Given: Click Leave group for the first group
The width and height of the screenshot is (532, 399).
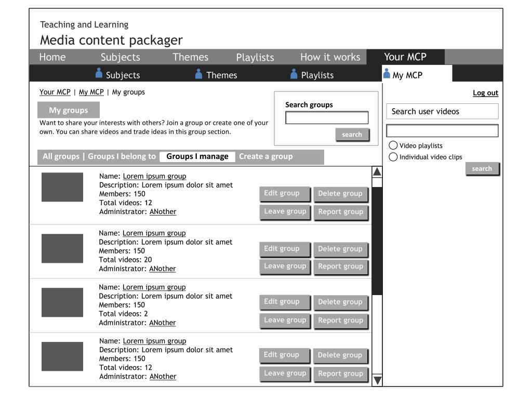Looking at the screenshot, I should (x=285, y=212).
